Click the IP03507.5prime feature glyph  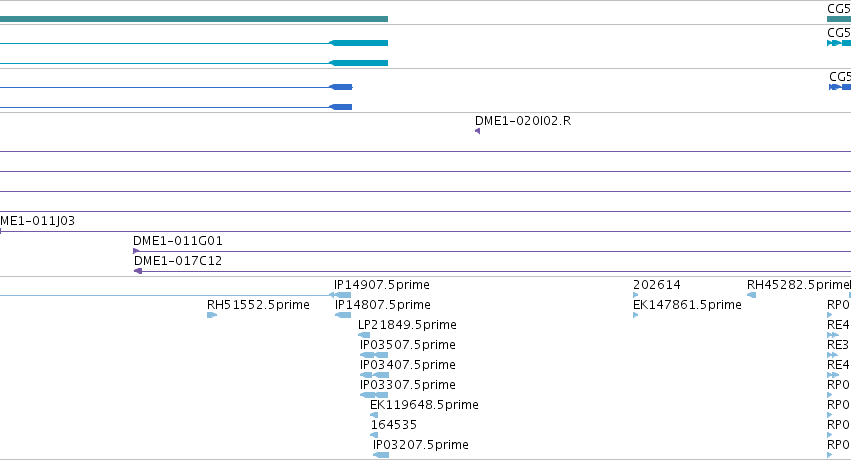(374, 355)
